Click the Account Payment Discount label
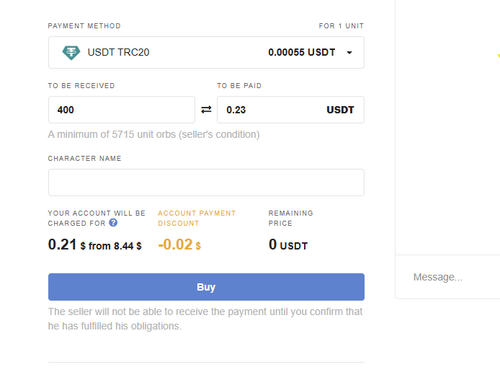 (197, 218)
